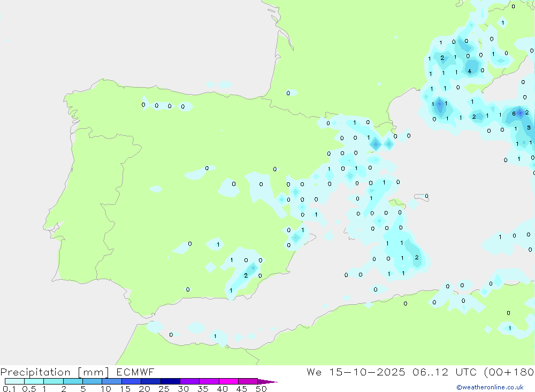Click the 'Precipitation [mm]' title text

coord(55,372)
